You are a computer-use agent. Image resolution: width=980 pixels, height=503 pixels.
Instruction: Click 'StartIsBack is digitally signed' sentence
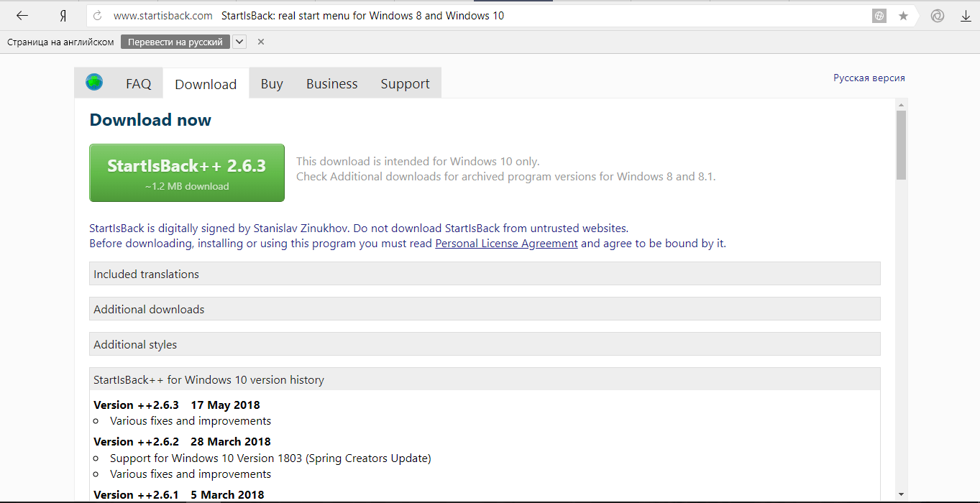pos(359,229)
